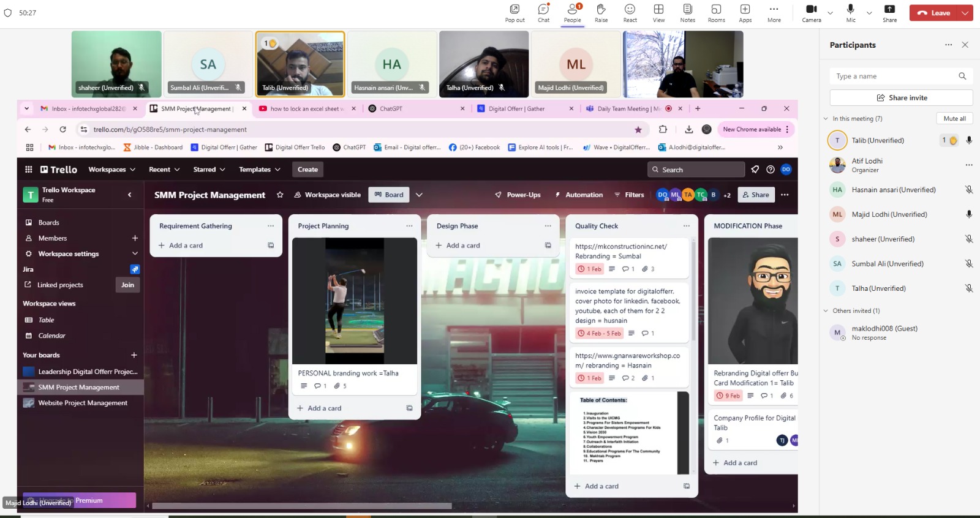Mute all participants
980x518 pixels.
954,118
